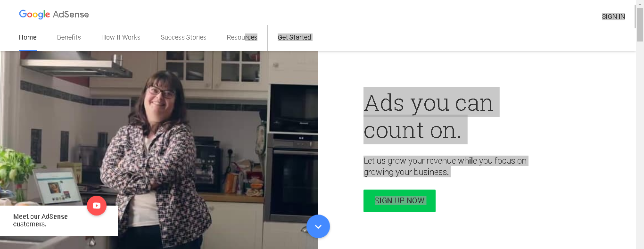Click the blue down-arrow circle button
Screen dimensions: 644x249
318,226
